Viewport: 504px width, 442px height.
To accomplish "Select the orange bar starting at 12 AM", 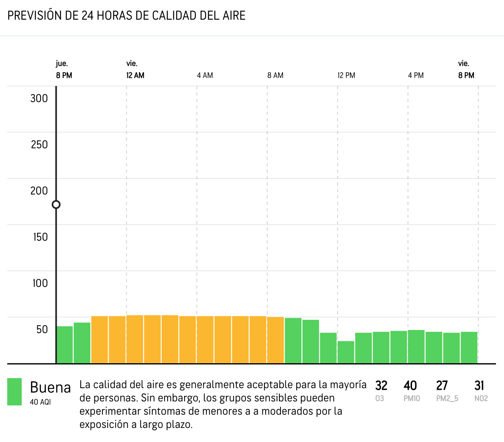I will 135,339.
